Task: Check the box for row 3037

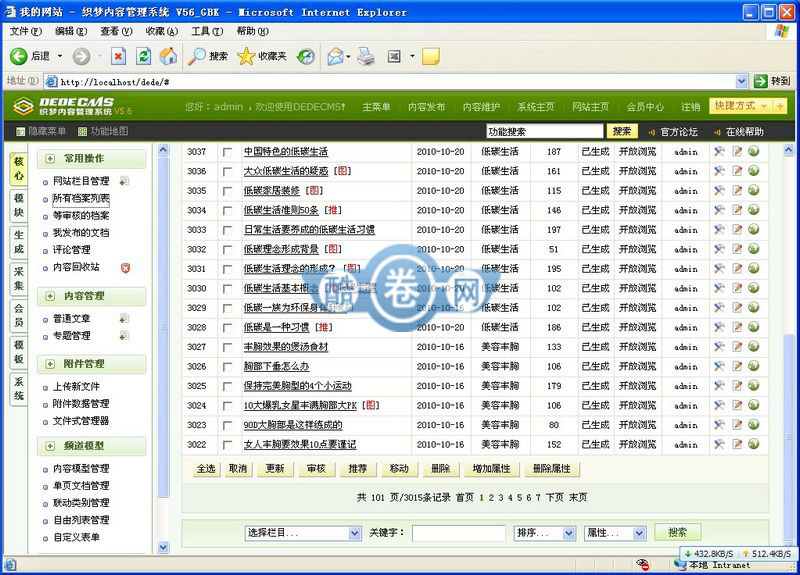Action: pyautogui.click(x=228, y=152)
